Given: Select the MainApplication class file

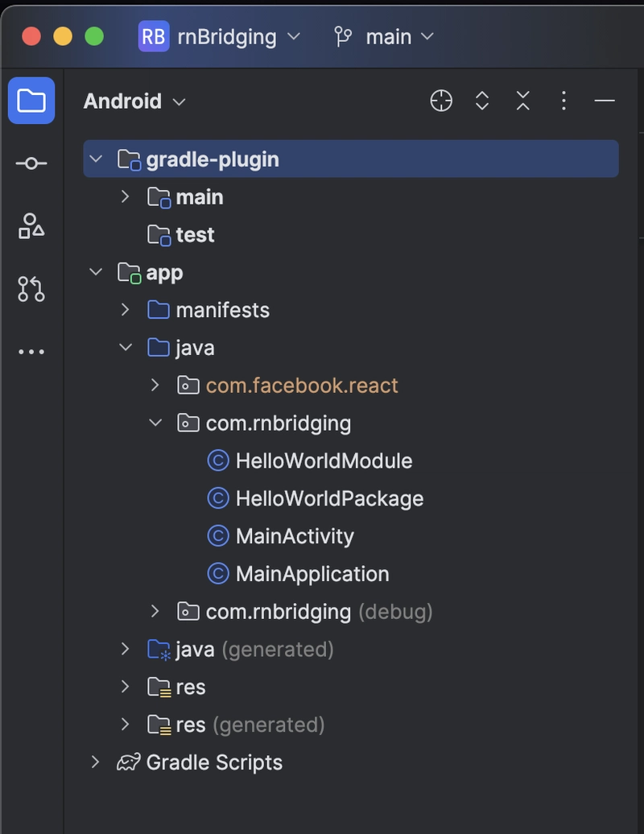Looking at the screenshot, I should (298, 574).
